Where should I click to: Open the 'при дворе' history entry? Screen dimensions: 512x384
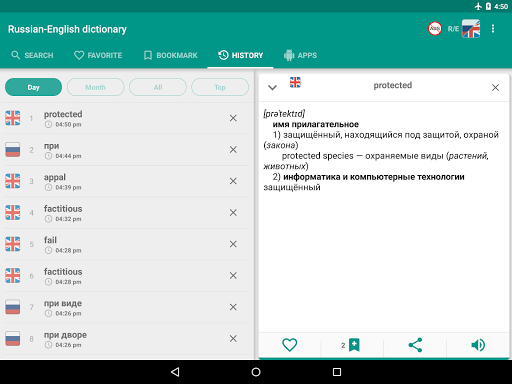click(127, 339)
